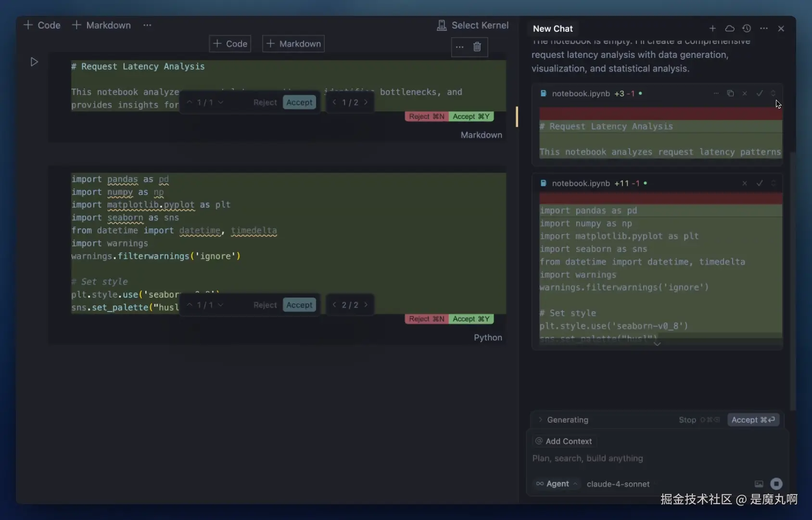Click Accept ⌘Y under Python cell
The image size is (812, 520).
point(471,319)
